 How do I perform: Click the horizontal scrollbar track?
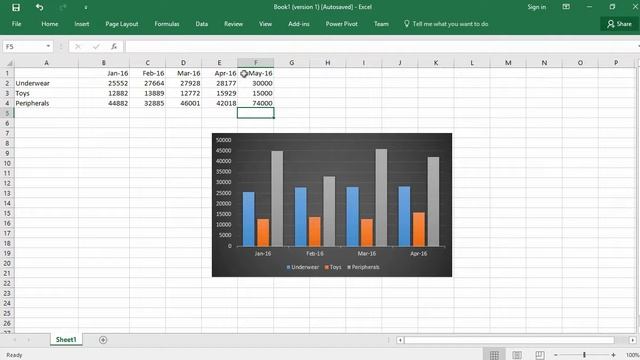point(509,340)
